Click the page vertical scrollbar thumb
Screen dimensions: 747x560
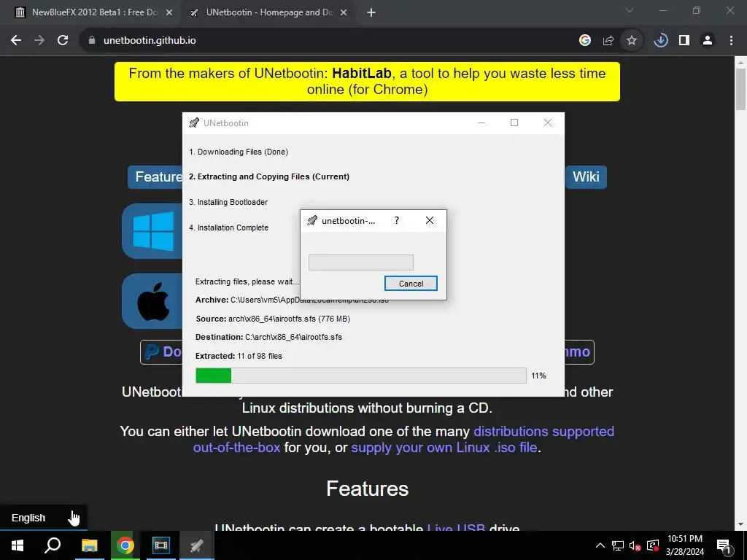(x=740, y=90)
